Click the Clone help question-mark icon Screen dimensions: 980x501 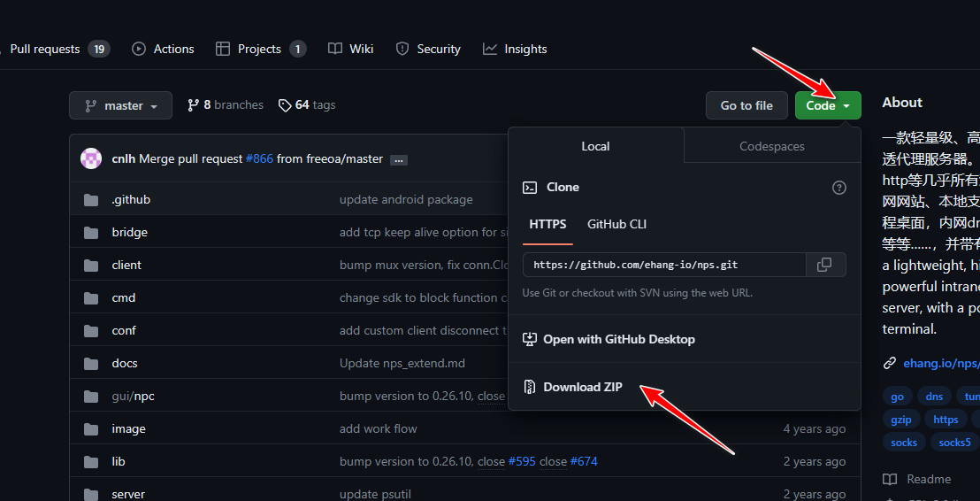pos(839,187)
